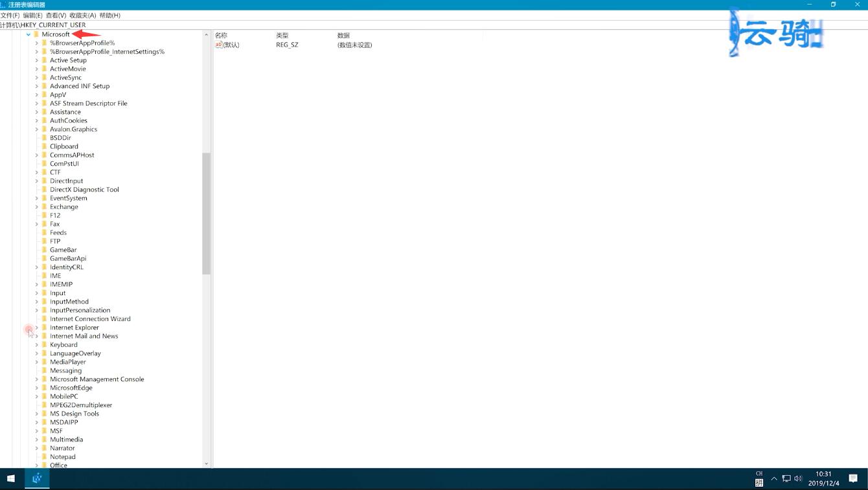Open the Windows Start menu
This screenshot has height=490, width=868.
tap(11, 479)
